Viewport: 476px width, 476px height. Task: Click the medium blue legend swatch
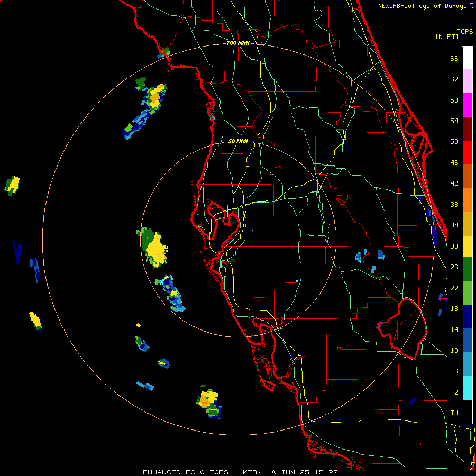[467, 341]
